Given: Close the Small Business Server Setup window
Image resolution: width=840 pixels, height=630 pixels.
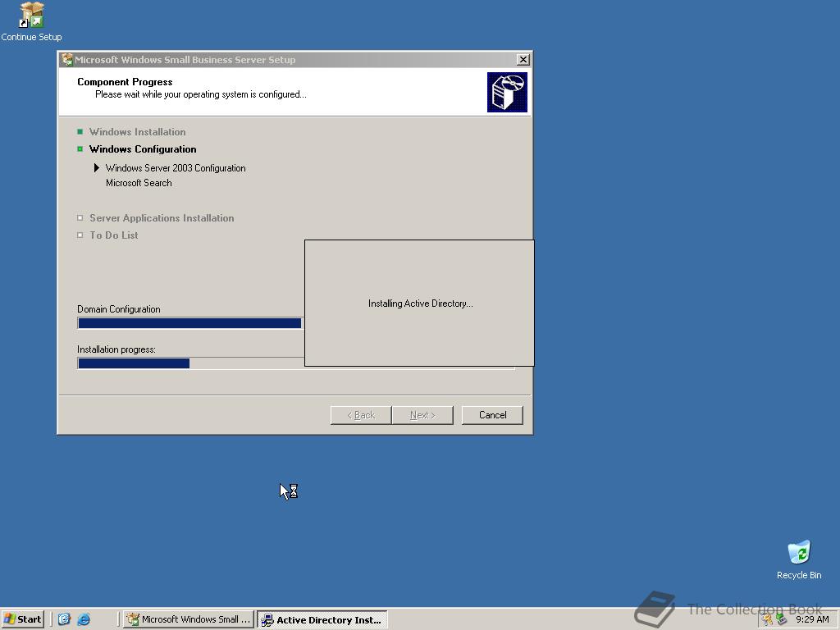Looking at the screenshot, I should 523,59.
